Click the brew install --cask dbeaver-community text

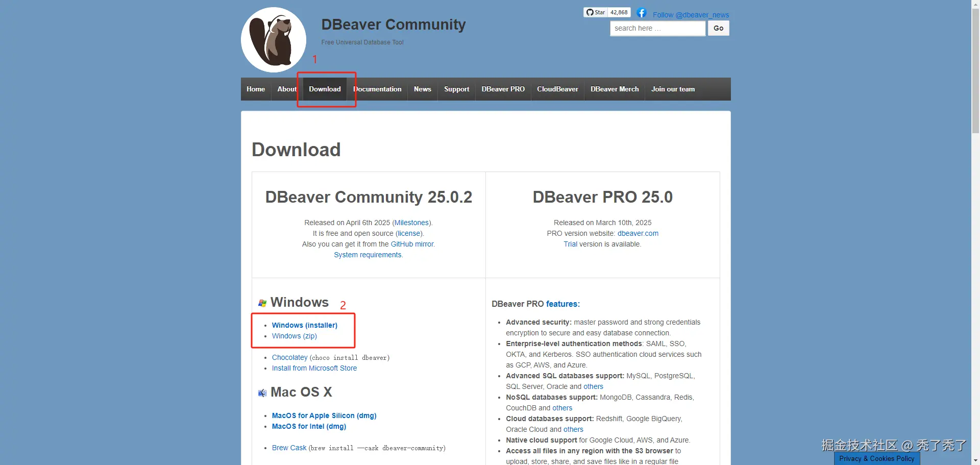[x=377, y=448]
